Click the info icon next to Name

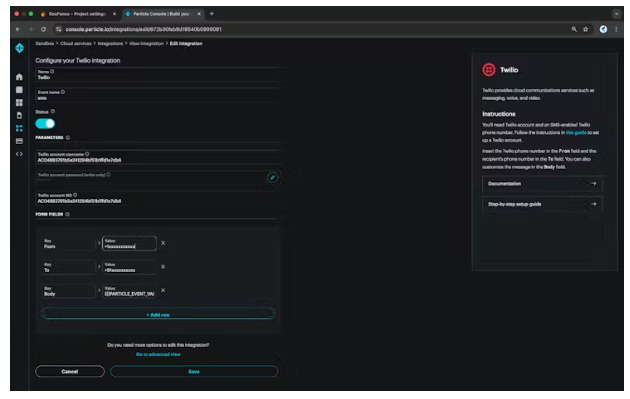click(x=52, y=72)
